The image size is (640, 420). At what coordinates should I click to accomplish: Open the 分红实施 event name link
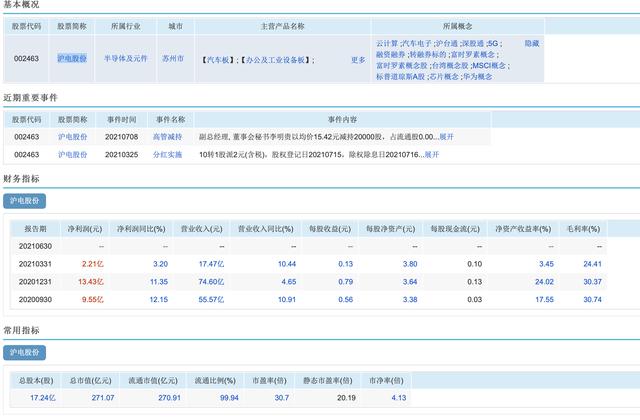[167, 155]
